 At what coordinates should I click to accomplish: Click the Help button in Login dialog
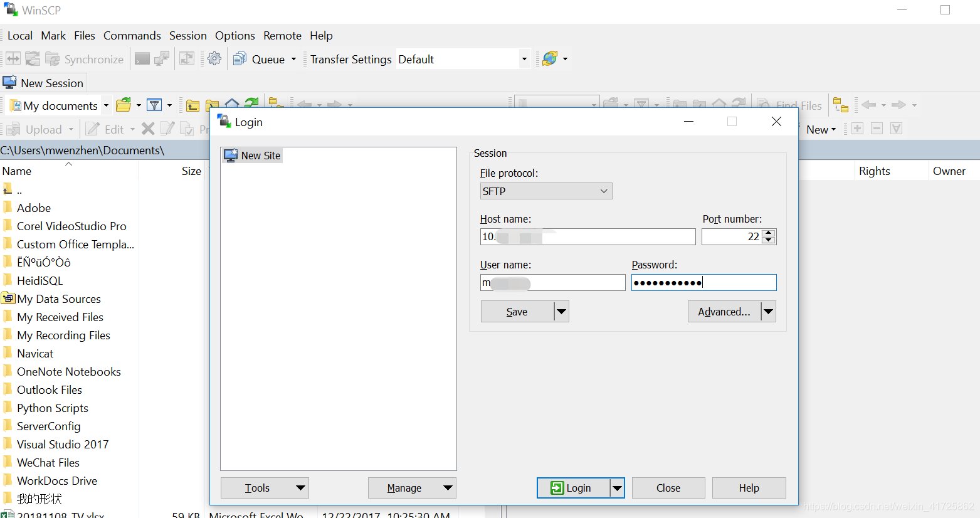pos(749,488)
